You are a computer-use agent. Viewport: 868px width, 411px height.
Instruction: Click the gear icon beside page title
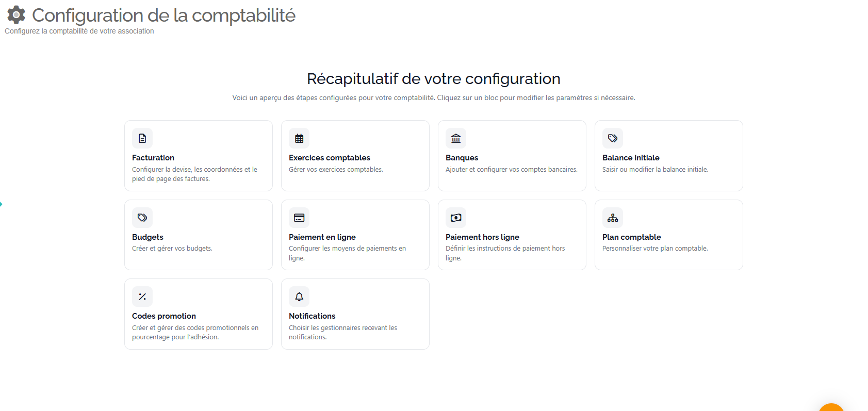[16, 15]
